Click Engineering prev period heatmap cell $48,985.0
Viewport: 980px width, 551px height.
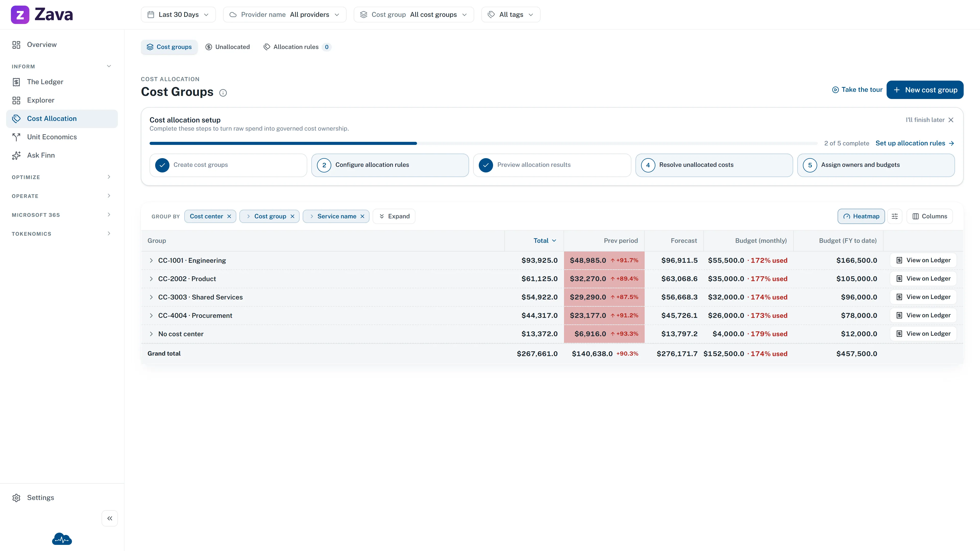pos(604,260)
